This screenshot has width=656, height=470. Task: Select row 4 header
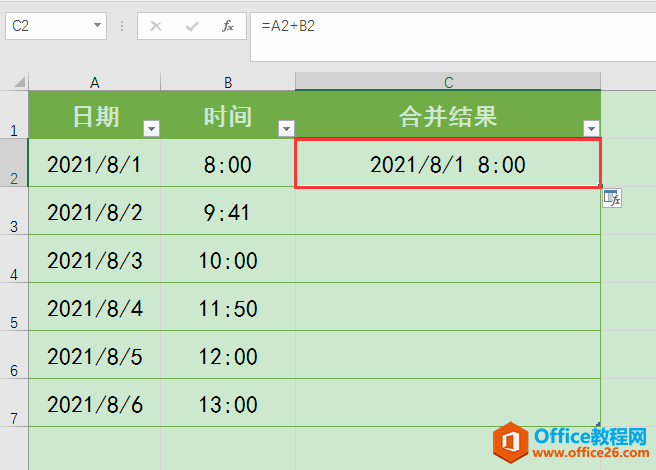14,259
